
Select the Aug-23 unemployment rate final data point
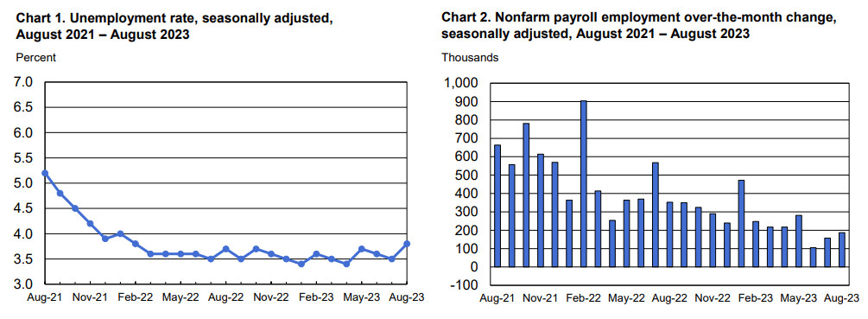point(407,244)
